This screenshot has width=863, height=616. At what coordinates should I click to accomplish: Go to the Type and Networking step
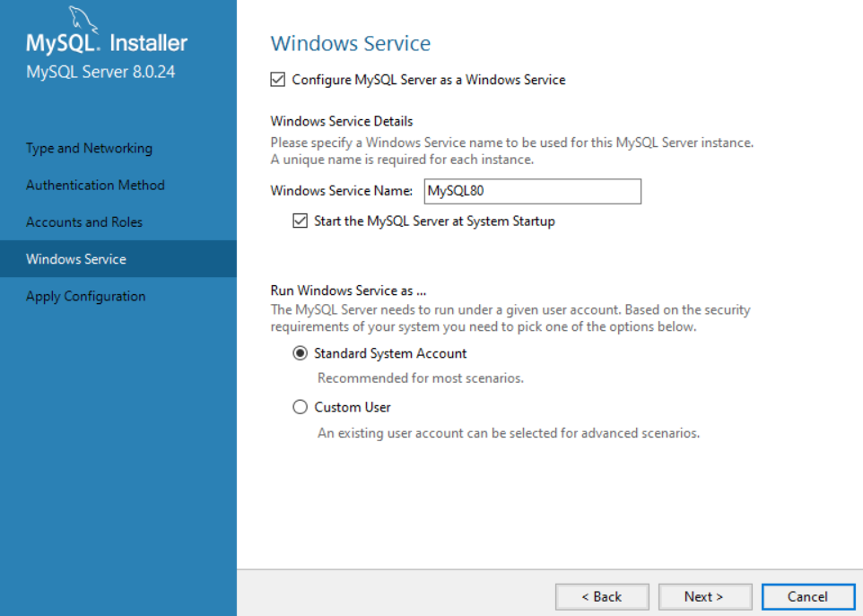click(x=89, y=148)
